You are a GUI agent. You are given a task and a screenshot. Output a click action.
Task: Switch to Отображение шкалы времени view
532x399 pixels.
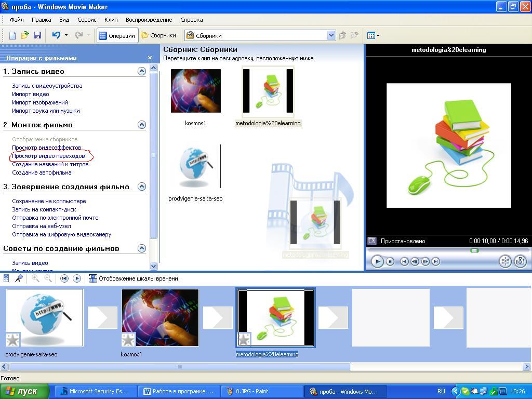pos(134,278)
